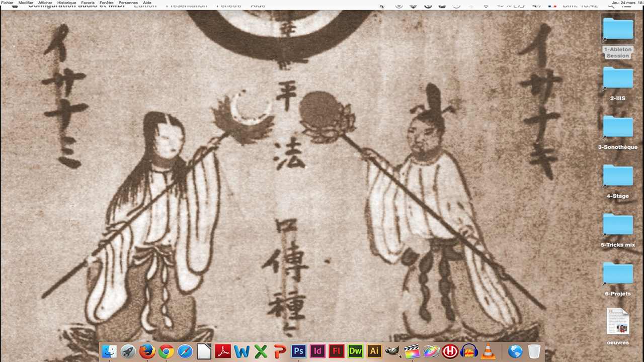644x362 pixels.
Task: Open the Aide menu
Action: pos(147,3)
